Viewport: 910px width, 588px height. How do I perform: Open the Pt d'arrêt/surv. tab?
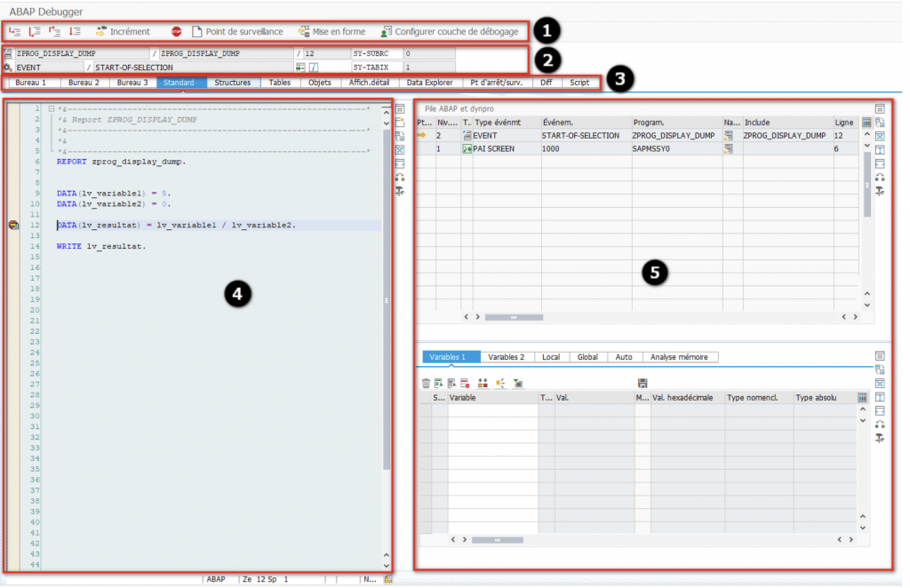click(501, 83)
